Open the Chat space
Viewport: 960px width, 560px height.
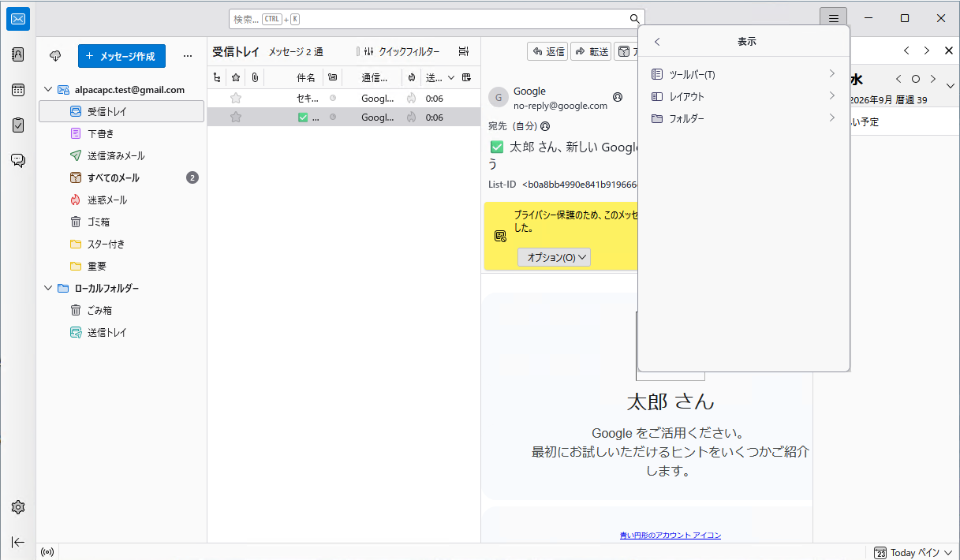tap(18, 160)
